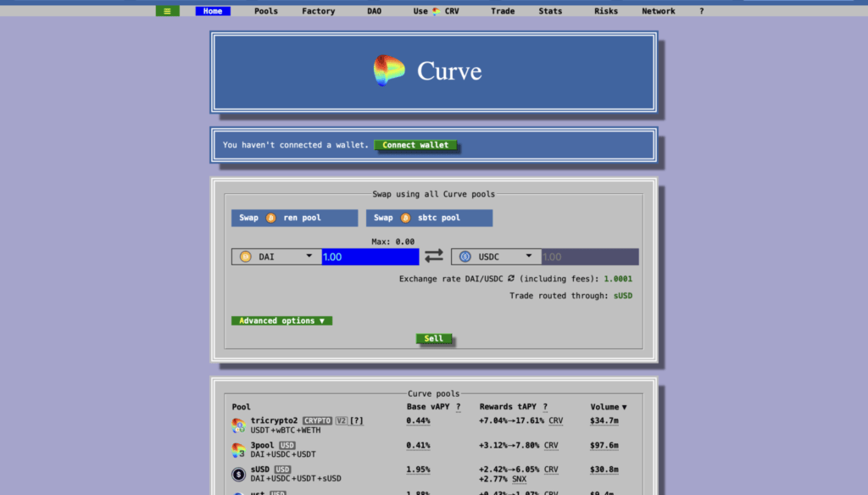The image size is (868, 495).
Task: Open the Risks menu item
Action: 605,11
